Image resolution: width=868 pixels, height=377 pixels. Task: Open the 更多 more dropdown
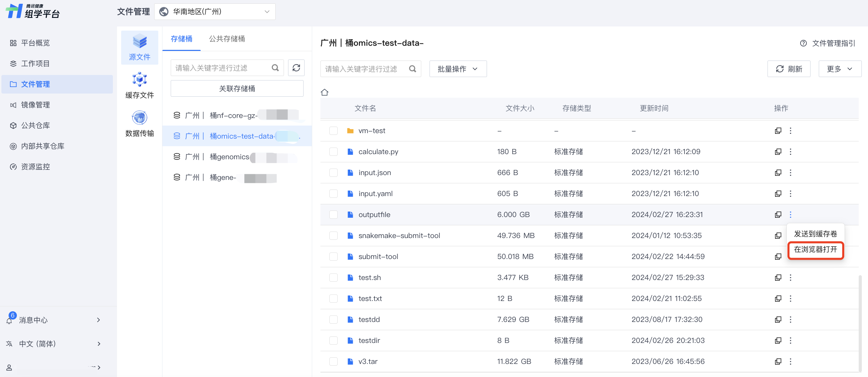839,69
